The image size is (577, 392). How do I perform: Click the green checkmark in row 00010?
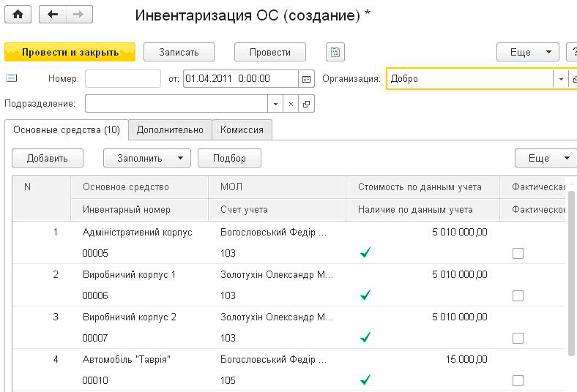365,380
